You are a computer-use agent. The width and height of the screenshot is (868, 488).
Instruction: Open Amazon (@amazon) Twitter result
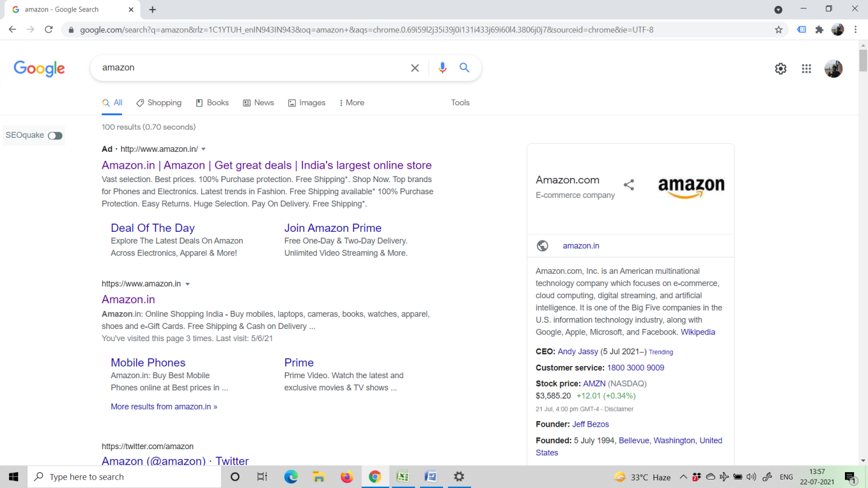click(x=175, y=461)
